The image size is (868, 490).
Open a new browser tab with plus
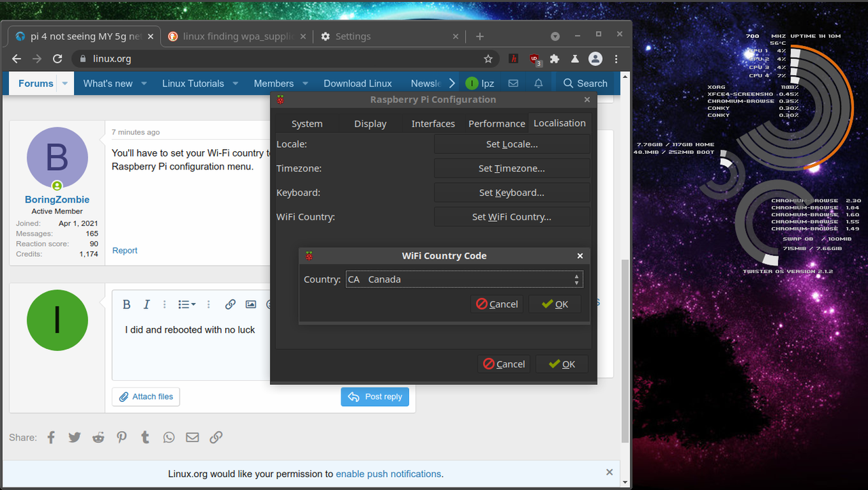tap(479, 37)
